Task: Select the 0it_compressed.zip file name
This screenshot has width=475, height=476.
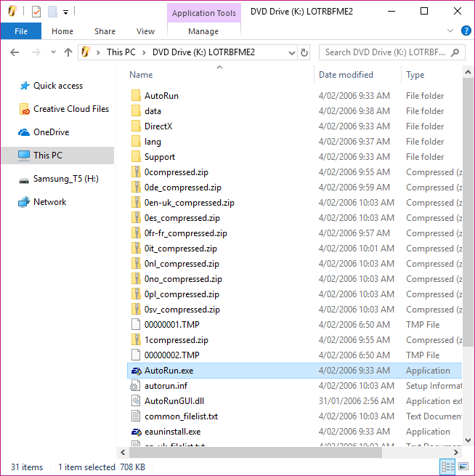Action: click(180, 249)
